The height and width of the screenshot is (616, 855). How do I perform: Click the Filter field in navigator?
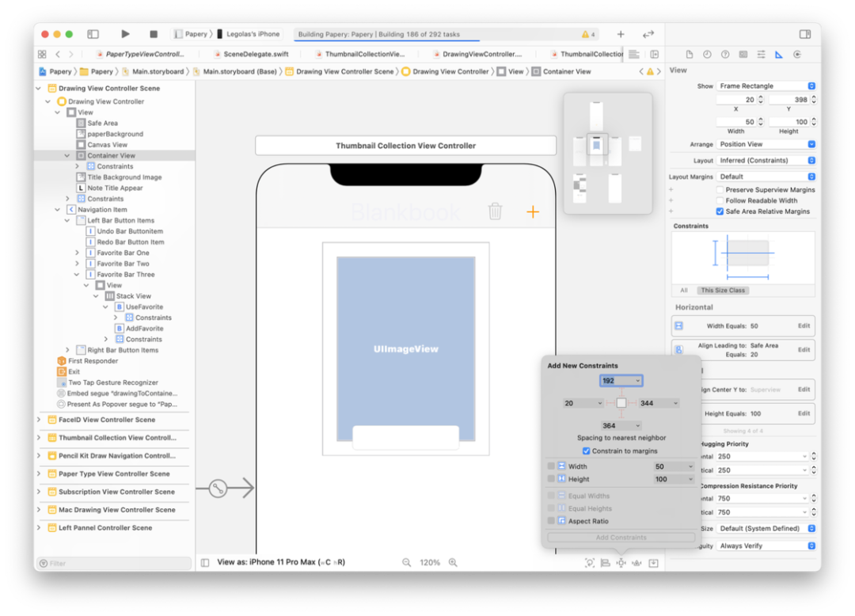pyautogui.click(x=114, y=563)
